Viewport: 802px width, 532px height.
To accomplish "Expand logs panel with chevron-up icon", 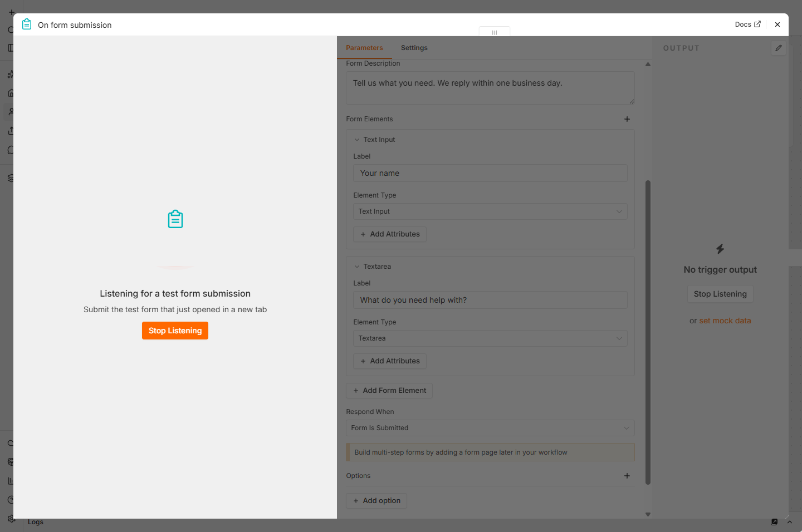I will coord(790,522).
